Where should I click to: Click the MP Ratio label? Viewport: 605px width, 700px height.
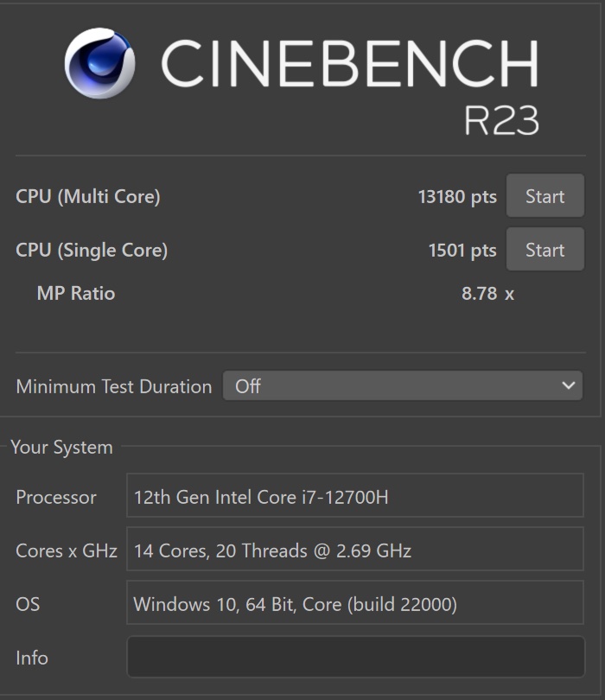76,293
